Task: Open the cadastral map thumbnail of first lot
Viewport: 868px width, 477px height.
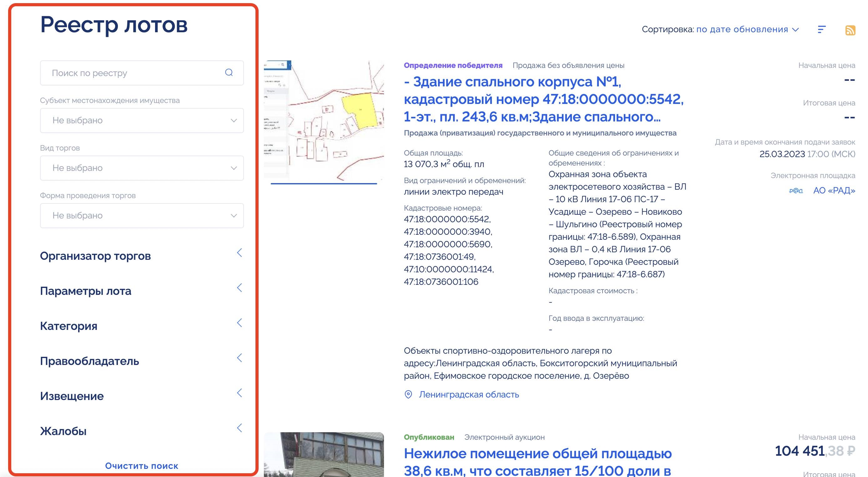Action: (324, 121)
